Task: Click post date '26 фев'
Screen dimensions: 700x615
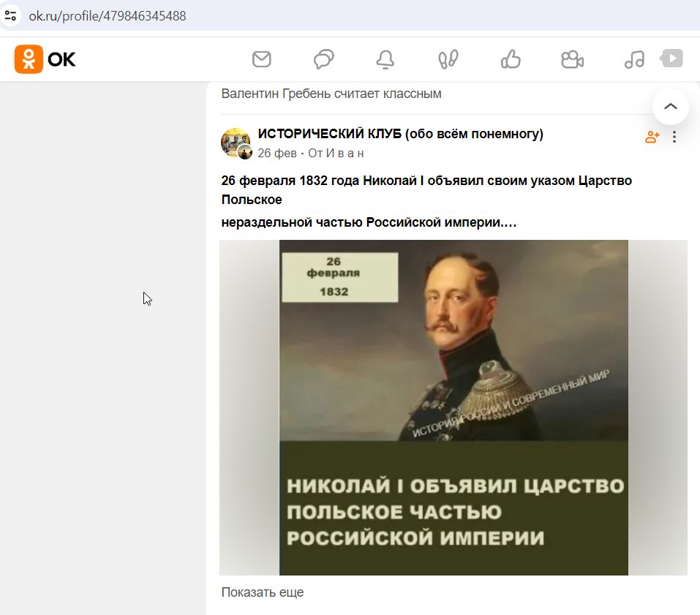Action: pos(276,153)
